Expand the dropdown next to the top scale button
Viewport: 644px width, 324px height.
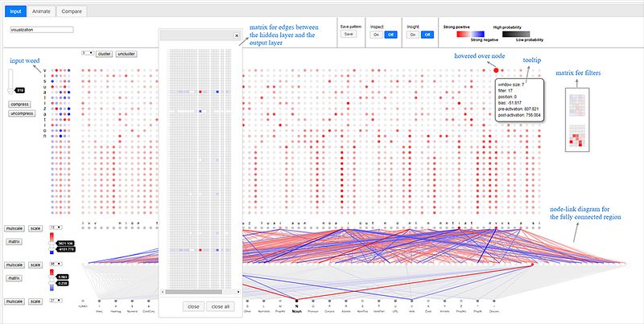coord(54,228)
